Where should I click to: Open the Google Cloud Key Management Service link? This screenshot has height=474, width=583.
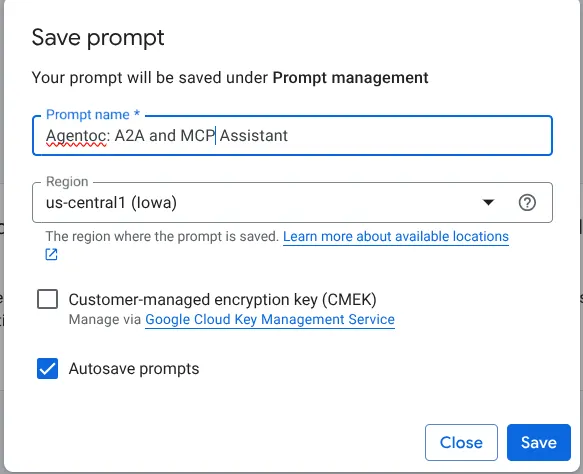[270, 319]
